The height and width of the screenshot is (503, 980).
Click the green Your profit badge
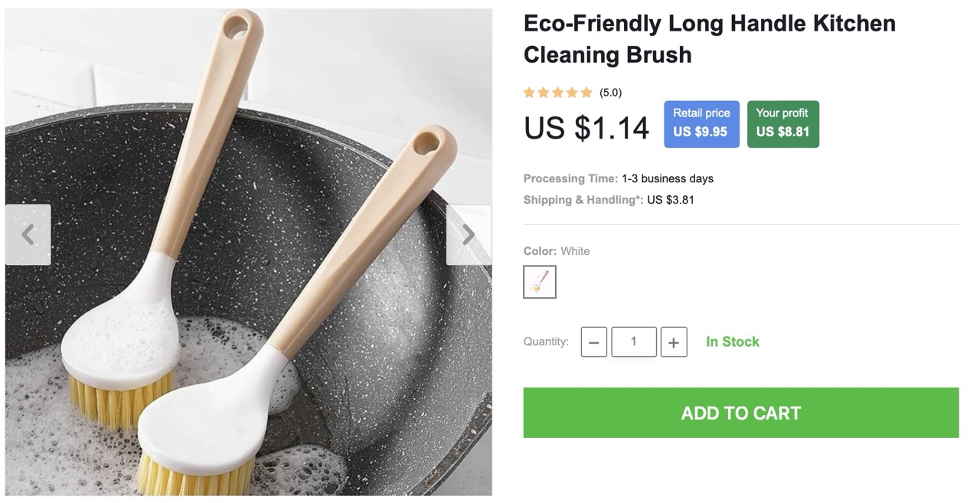(782, 123)
